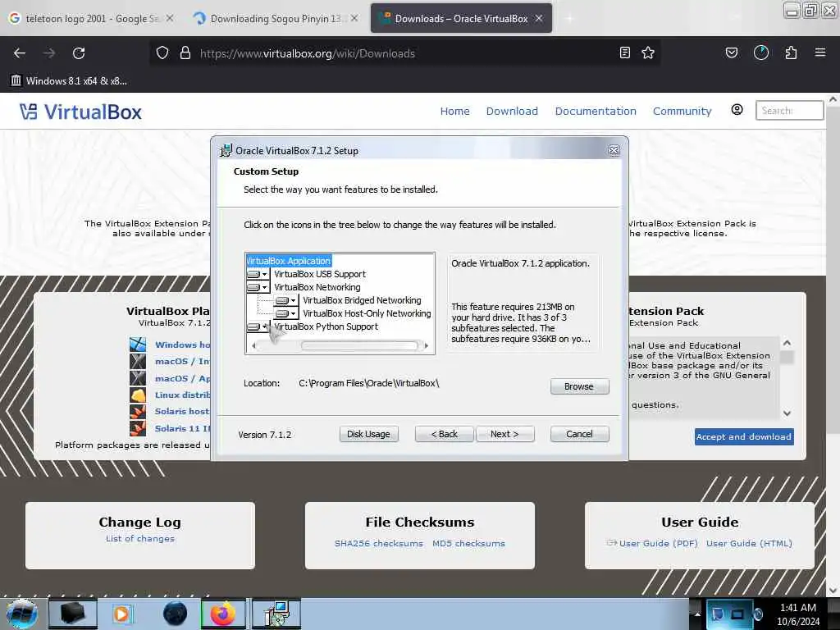Image resolution: width=840 pixels, height=630 pixels.
Task: Bookmark this page with the star icon
Action: point(648,53)
